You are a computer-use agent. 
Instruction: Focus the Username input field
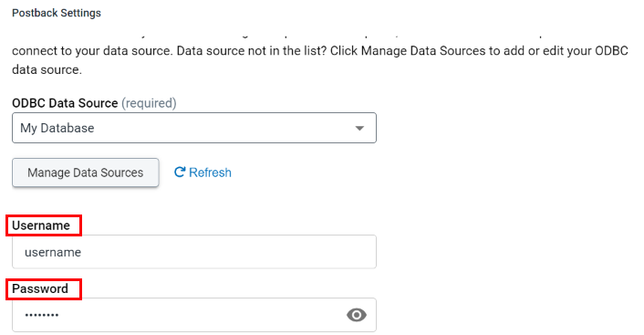coord(194,252)
